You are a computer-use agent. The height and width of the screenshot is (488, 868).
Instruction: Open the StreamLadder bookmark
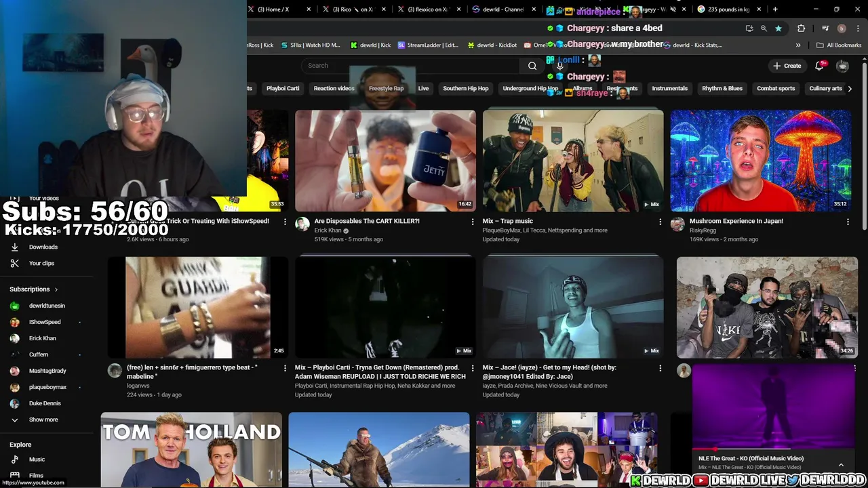pyautogui.click(x=428, y=45)
